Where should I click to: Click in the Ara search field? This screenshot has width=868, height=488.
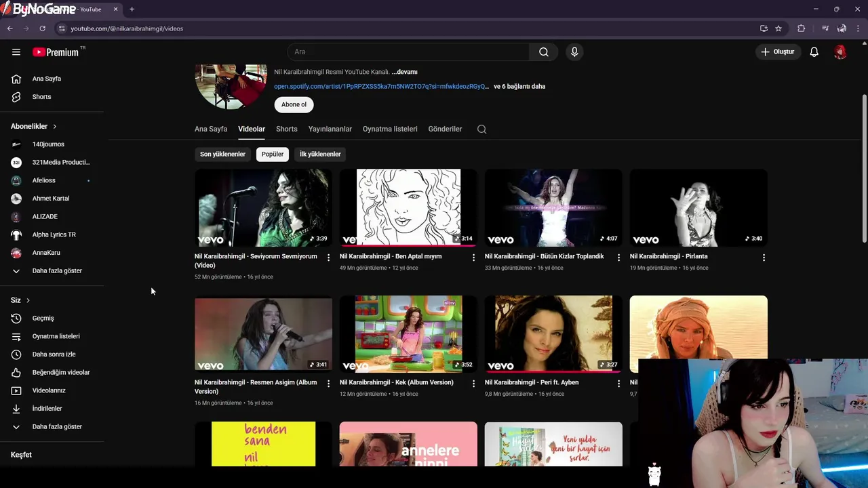click(x=408, y=52)
